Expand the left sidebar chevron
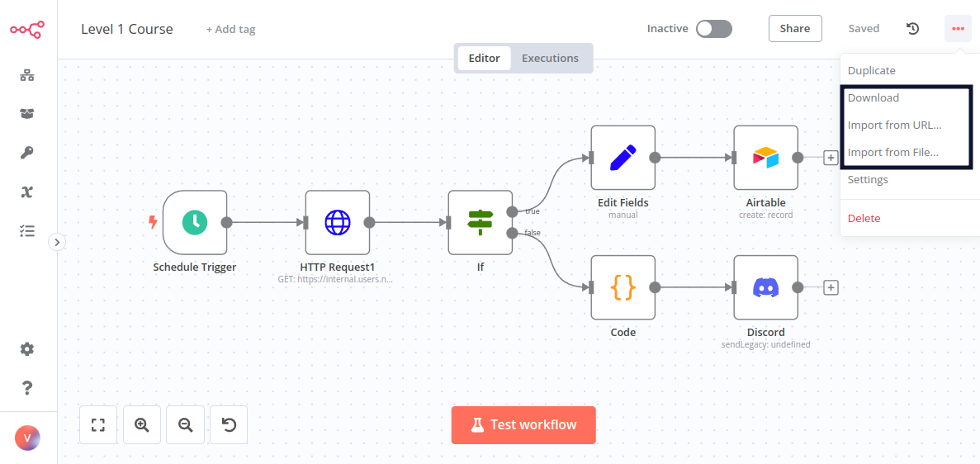Screen dimensions: 980x464 click(x=57, y=242)
